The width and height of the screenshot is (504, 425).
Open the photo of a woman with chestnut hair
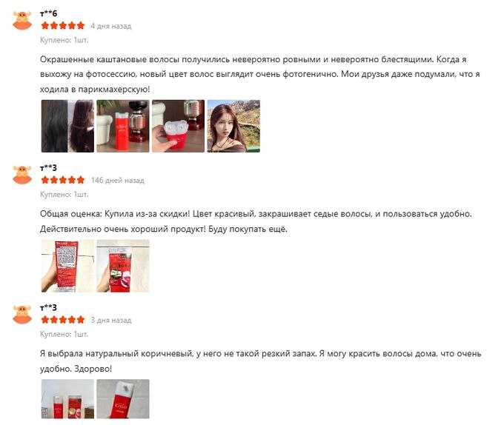click(x=233, y=126)
